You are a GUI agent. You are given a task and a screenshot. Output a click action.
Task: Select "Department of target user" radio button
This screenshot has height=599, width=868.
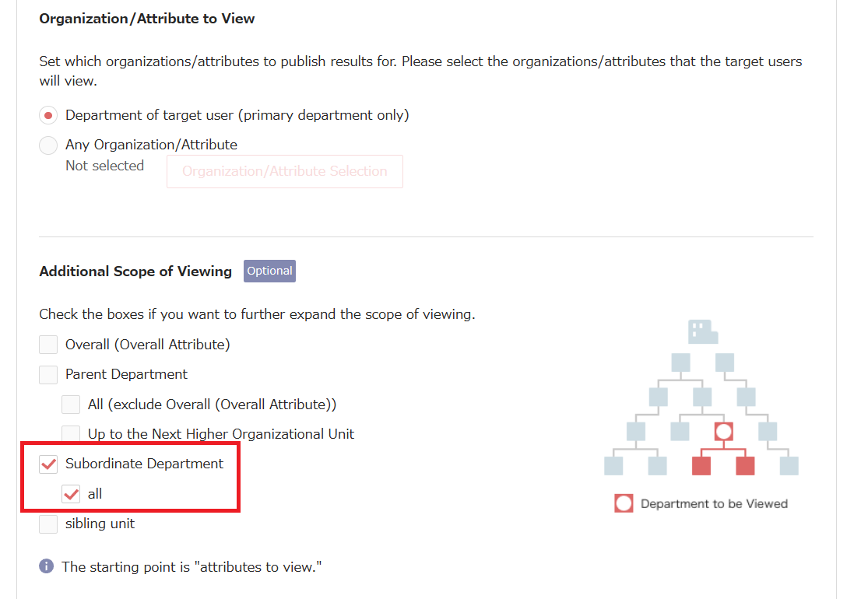click(48, 116)
